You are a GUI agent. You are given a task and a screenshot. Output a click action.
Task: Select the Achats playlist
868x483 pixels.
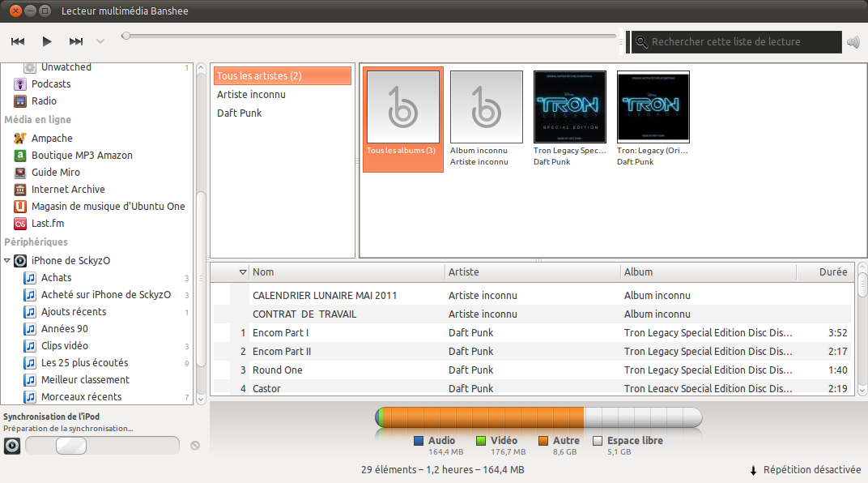pyautogui.click(x=56, y=278)
